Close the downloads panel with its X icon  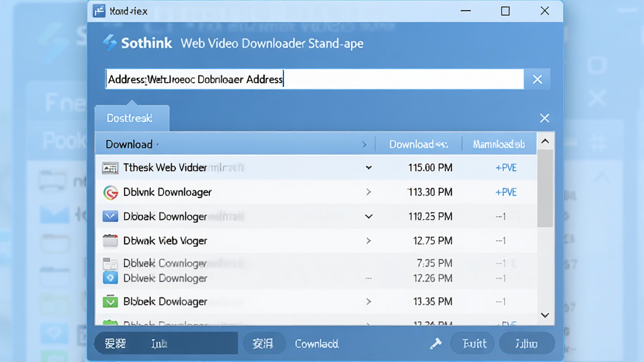tap(545, 118)
